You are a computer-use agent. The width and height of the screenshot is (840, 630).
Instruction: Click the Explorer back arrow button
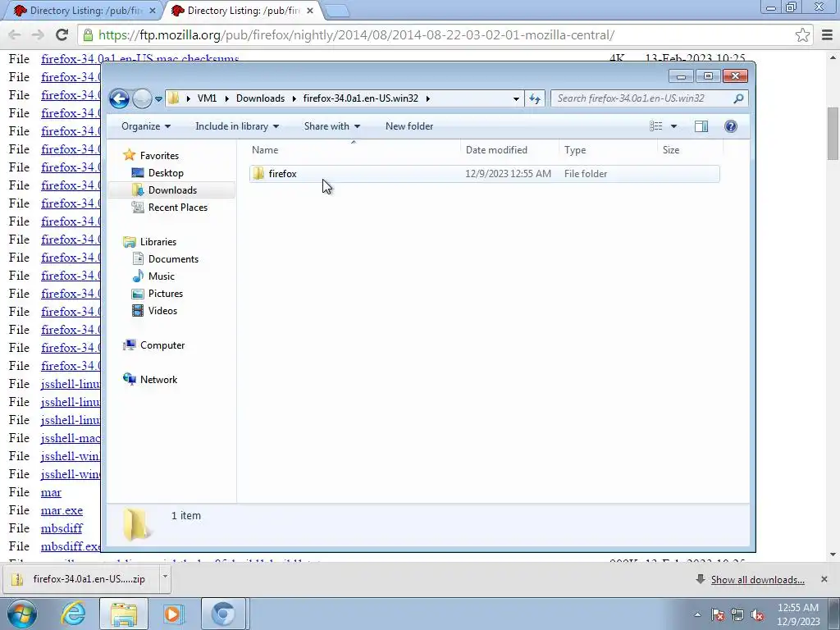coord(120,98)
